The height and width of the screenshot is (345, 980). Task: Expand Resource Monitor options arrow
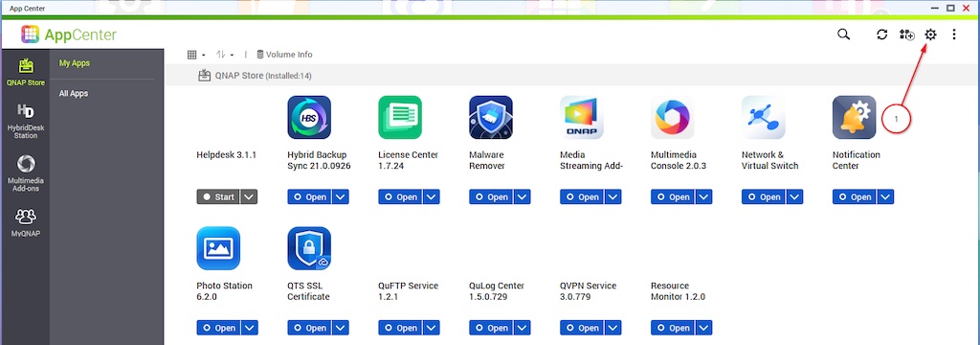[x=703, y=328]
